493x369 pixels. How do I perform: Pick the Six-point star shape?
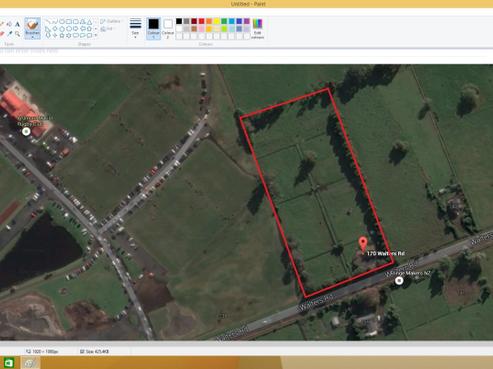coord(69,35)
